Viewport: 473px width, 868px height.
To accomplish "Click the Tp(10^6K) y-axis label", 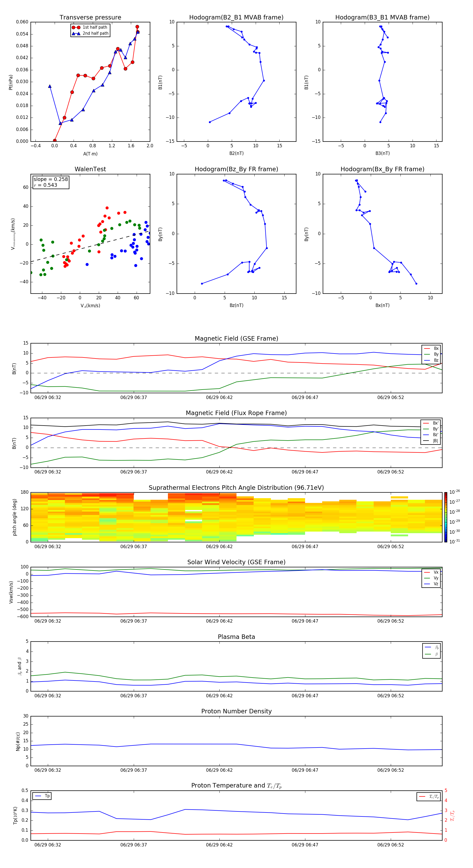I will [15, 815].
